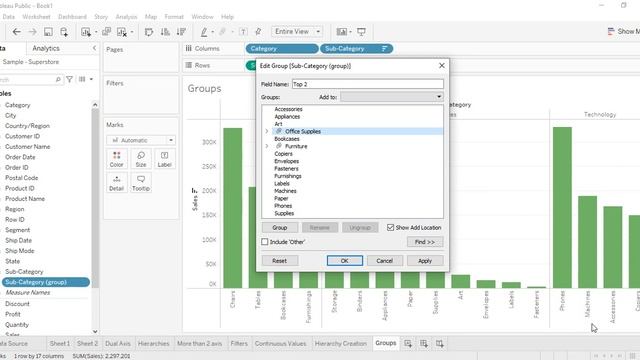Open the New Worksheet icon dropdown arrow

point(96,32)
